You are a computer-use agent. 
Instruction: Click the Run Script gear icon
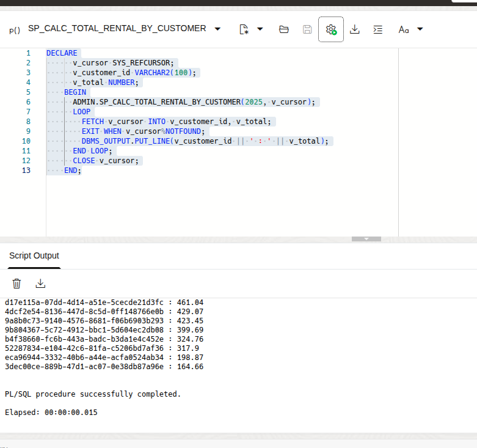click(331, 29)
